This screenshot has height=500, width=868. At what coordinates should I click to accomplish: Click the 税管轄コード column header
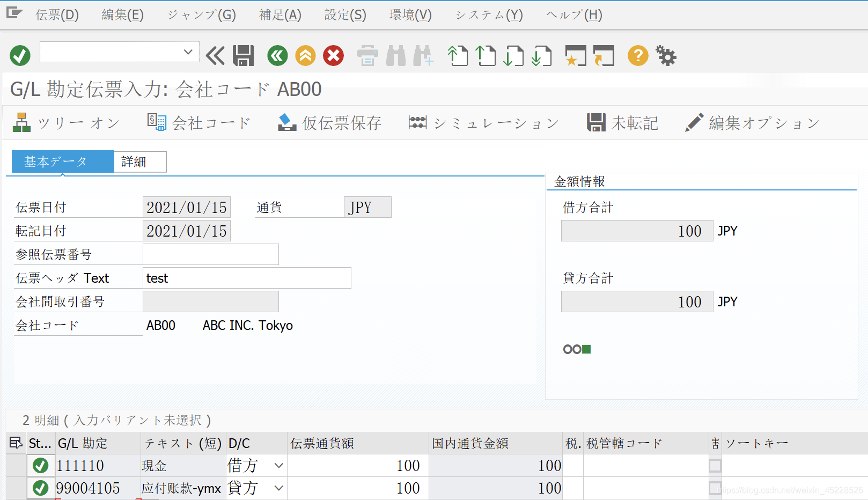click(x=646, y=443)
